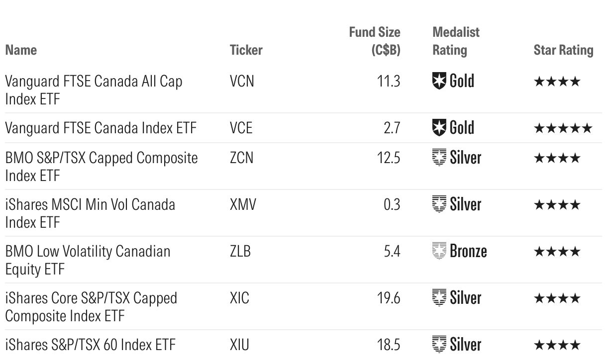Open Vanguard FTSE Canada All Cap Index ETF
Viewport: 607px width, 364px height.
tap(94, 90)
